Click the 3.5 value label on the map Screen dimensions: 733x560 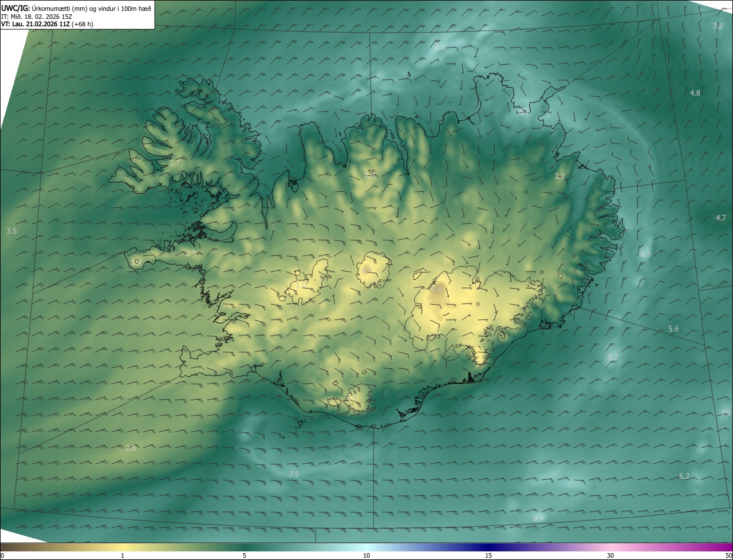pos(11,231)
